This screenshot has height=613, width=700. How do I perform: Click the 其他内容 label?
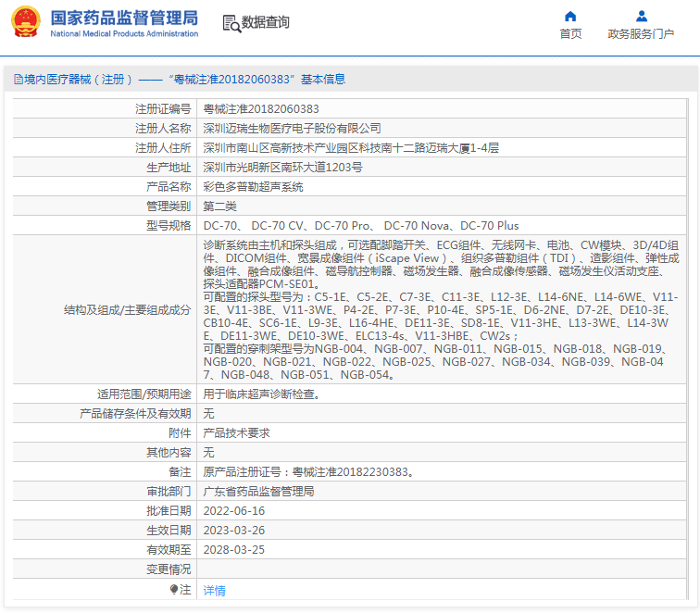169,452
